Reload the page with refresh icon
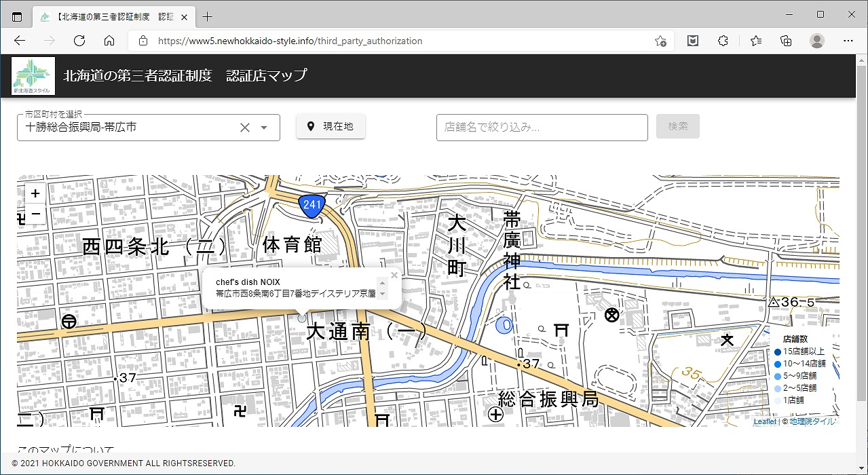The image size is (868, 475). (79, 41)
